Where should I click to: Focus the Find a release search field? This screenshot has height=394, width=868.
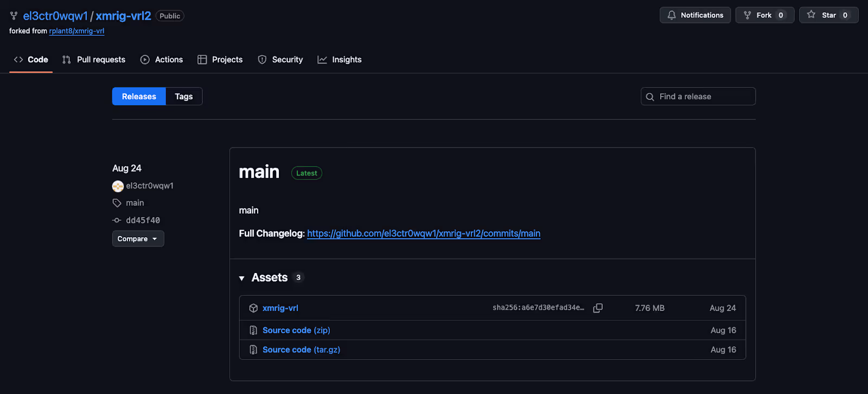698,97
